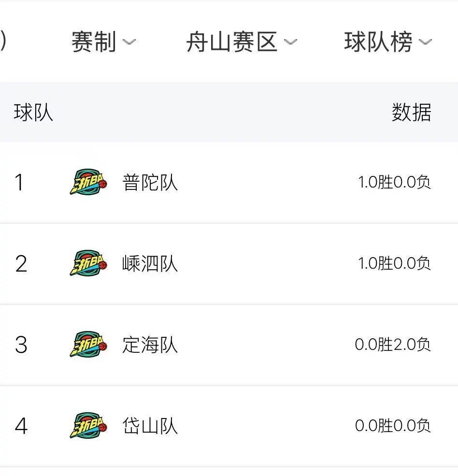The image size is (458, 476).
Task: Open the 赛制 filter label
Action: pyautogui.click(x=94, y=42)
